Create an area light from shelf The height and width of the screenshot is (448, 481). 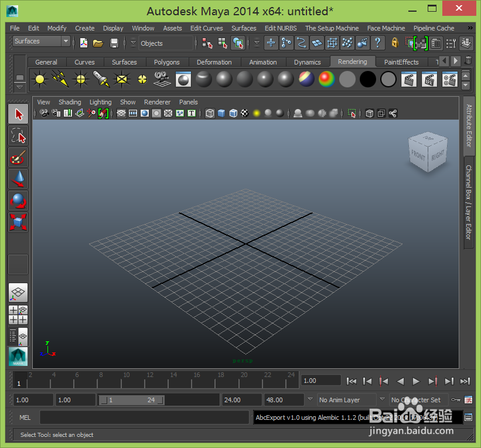pyautogui.click(x=122, y=80)
